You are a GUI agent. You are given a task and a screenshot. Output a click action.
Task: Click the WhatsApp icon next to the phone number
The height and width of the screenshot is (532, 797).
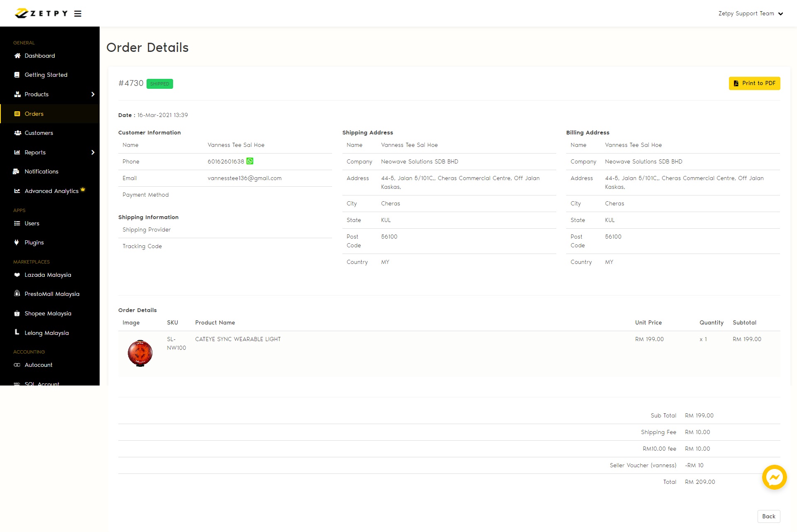coord(250,161)
